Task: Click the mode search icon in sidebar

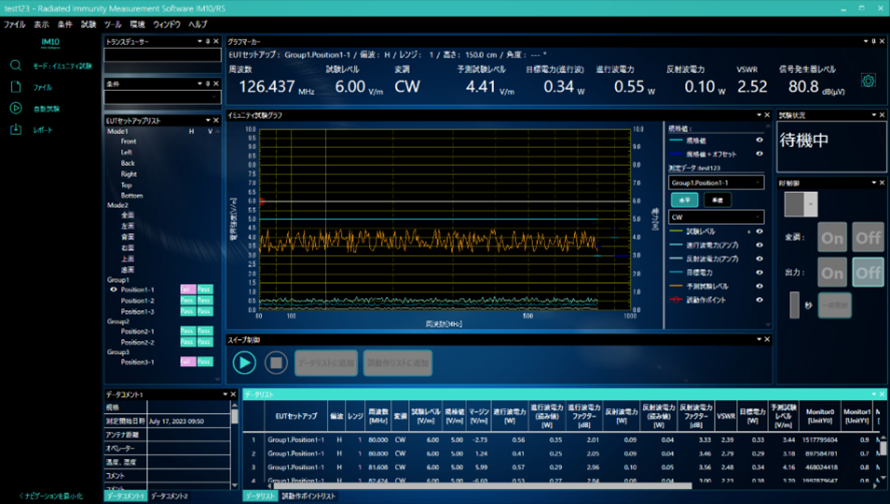Action: 16,66
